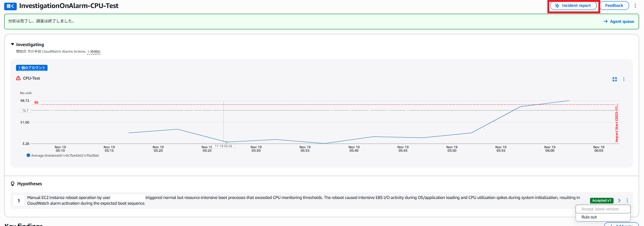Click the 1個のアカウント badge
Screen dimensions: 644x226
pyautogui.click(x=32, y=68)
